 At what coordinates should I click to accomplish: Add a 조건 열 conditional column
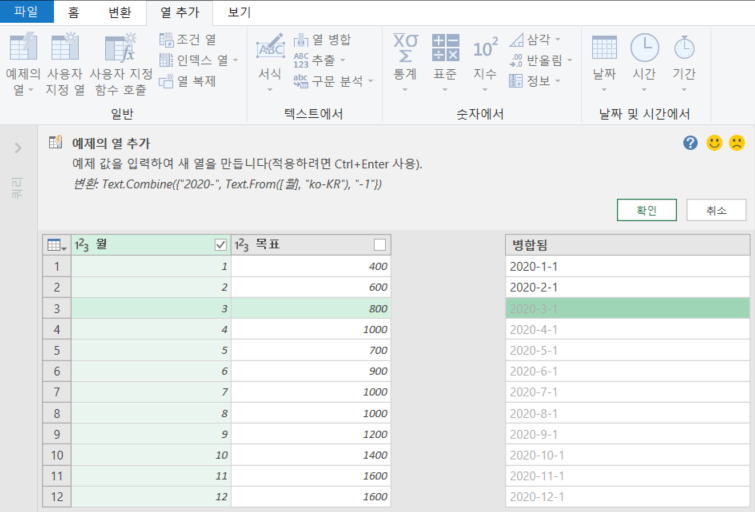[188, 39]
